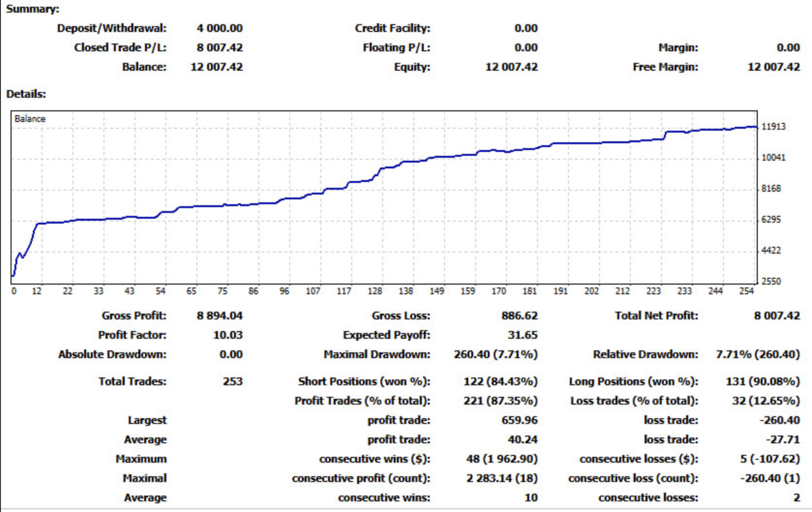The image size is (812, 512).
Task: Click the "Absolute Drawdown:" label
Action: 112,354
